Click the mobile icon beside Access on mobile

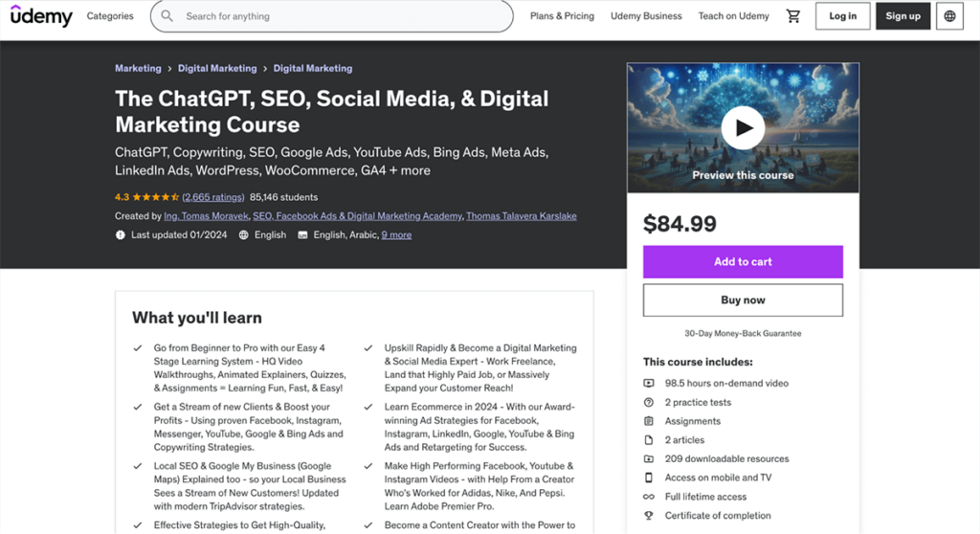click(x=649, y=478)
